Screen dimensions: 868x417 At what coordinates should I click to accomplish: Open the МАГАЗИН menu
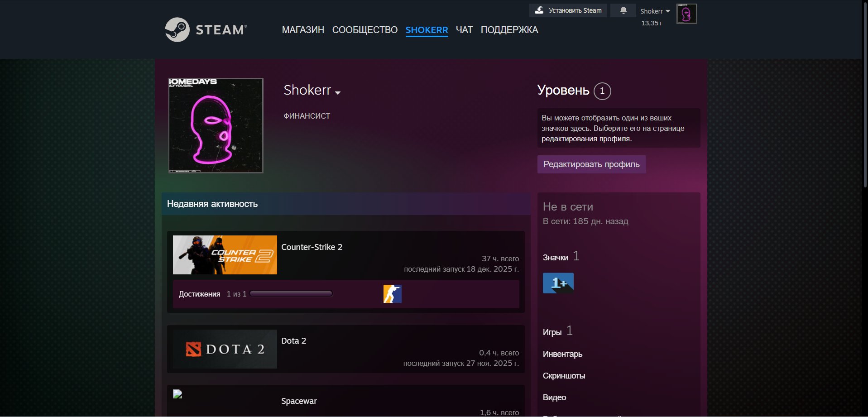click(x=303, y=30)
